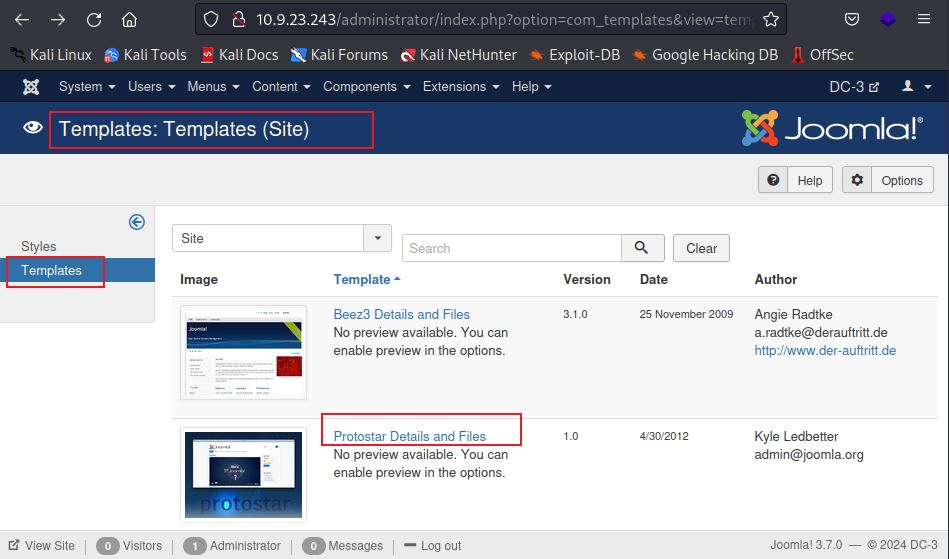Go back using the browser back arrow
The image size is (949, 559).
[x=22, y=20]
